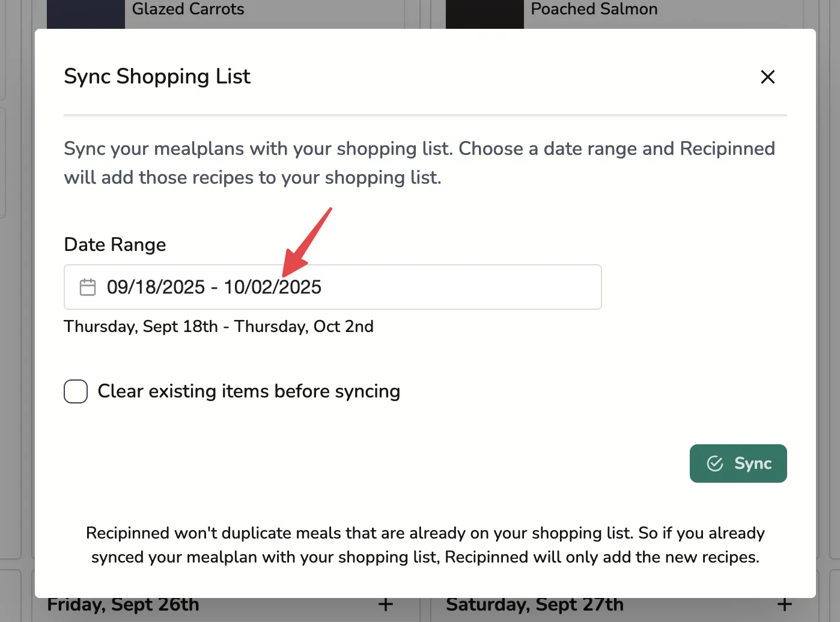Select the Friday, Sept 26th day header
Viewport: 840px width, 622px height.
123,605
